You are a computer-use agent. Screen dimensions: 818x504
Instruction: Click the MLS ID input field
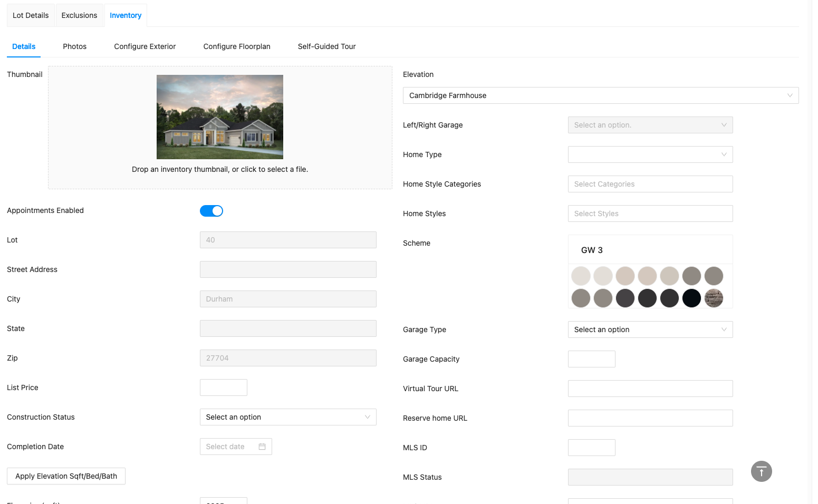tap(592, 448)
